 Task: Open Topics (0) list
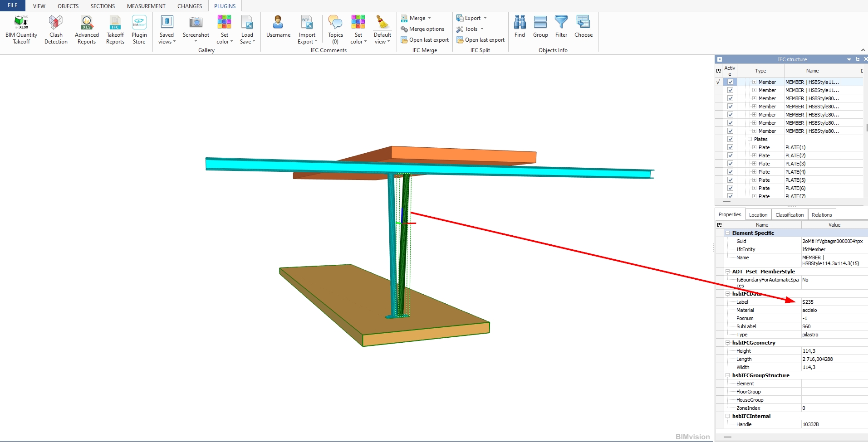point(335,29)
